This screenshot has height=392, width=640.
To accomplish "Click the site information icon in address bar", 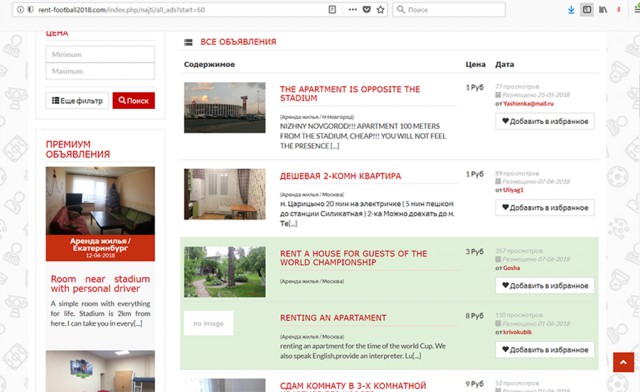I will coord(20,9).
